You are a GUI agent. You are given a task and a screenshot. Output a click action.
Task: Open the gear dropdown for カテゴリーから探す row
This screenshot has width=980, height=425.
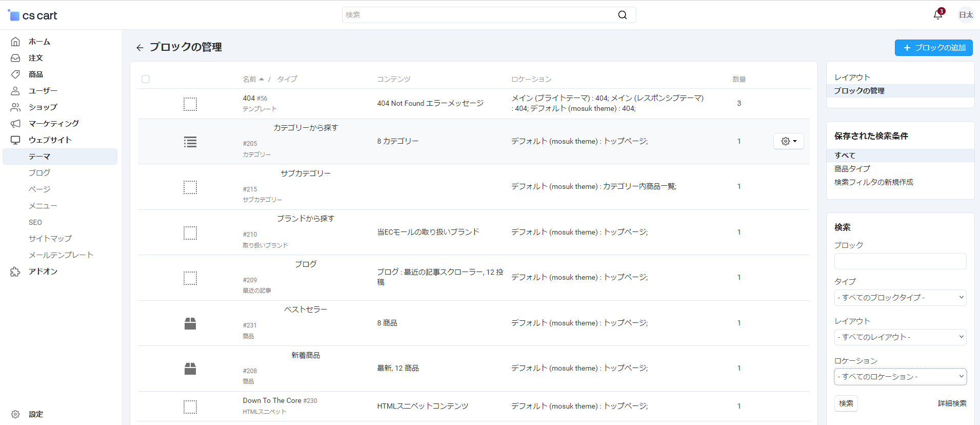pyautogui.click(x=788, y=141)
